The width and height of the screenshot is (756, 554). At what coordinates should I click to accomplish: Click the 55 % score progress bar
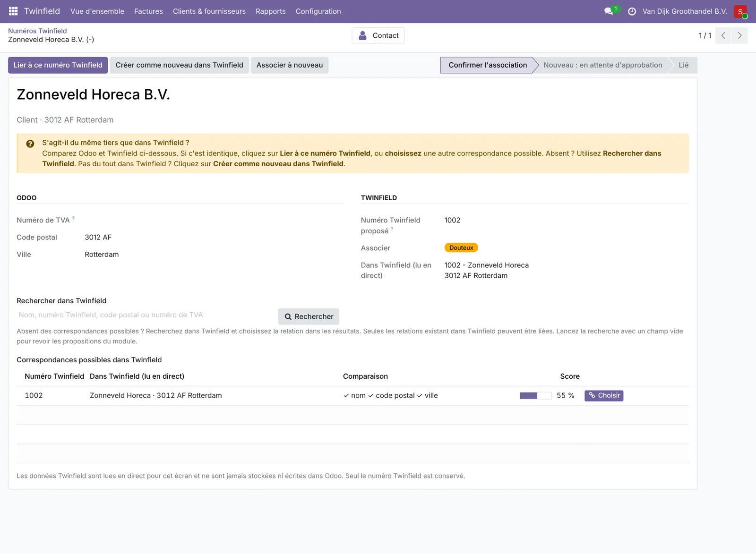535,396
